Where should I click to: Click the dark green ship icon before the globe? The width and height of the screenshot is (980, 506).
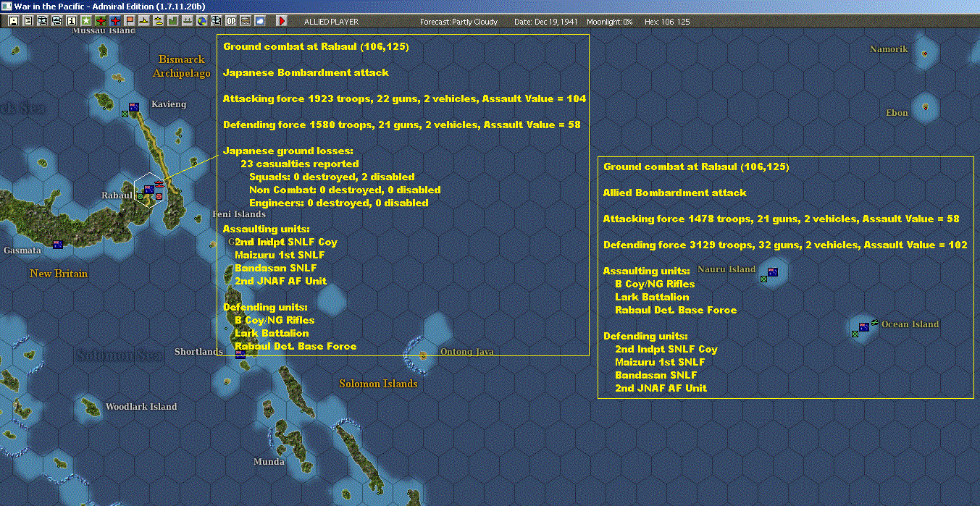pyautogui.click(x=187, y=21)
